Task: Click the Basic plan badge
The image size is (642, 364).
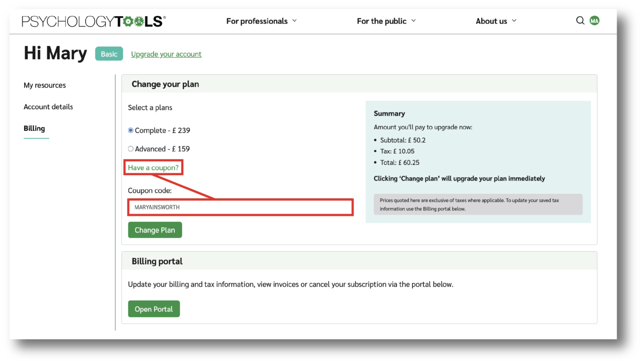Action: coord(109,54)
